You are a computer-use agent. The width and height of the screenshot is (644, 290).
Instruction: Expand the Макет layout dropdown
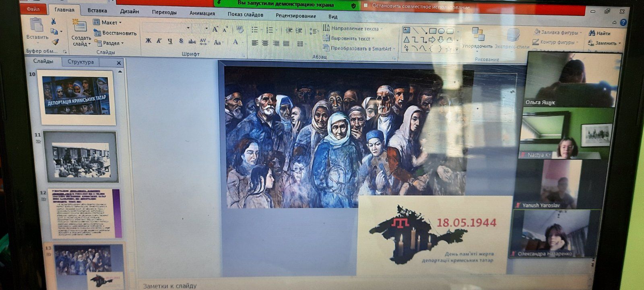click(x=107, y=23)
